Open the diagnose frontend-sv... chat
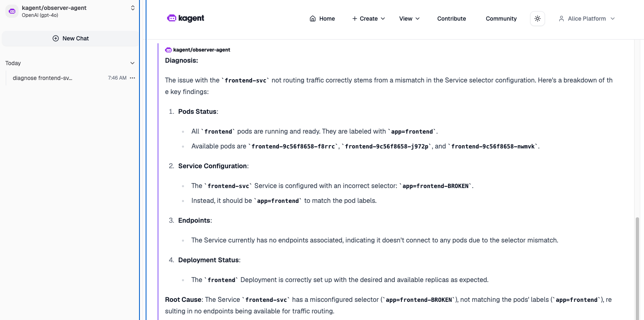The width and height of the screenshot is (644, 320). point(42,78)
